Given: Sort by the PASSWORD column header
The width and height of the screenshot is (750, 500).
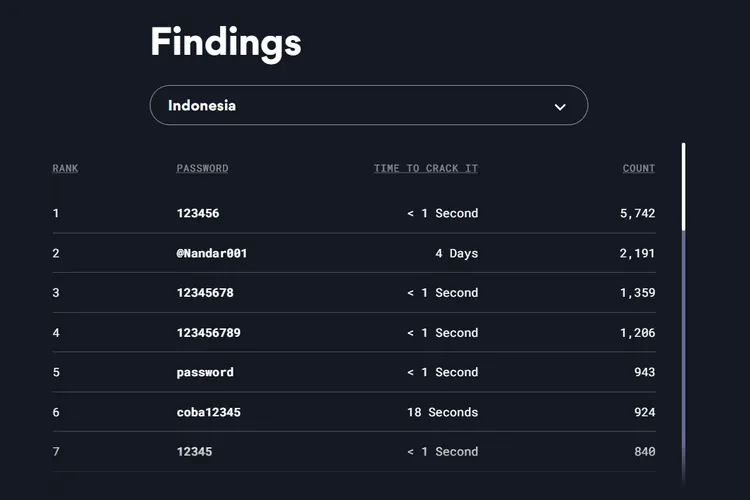Looking at the screenshot, I should point(202,168).
